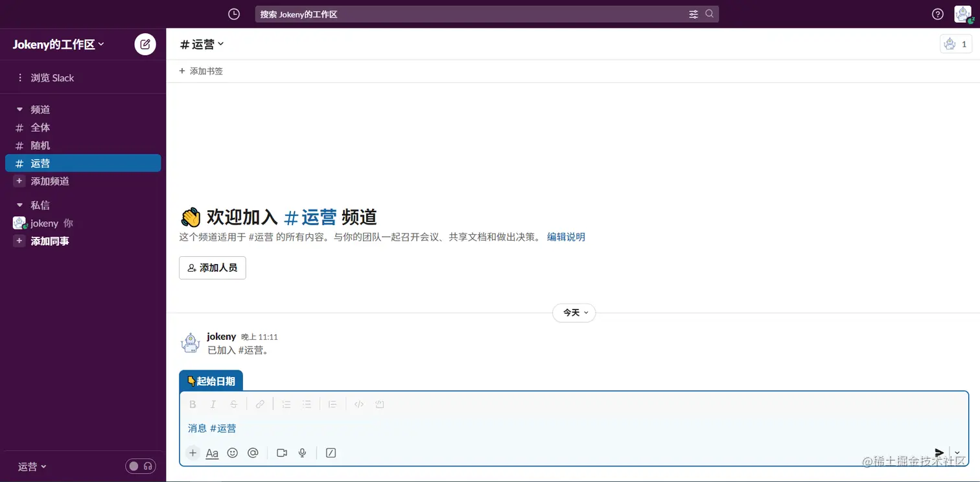
Task: Select the 运营 channel in sidebar
Action: 83,163
